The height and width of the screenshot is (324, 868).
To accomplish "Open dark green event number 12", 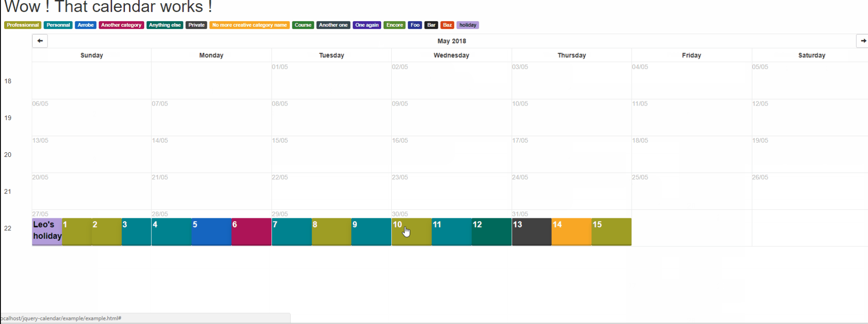I will [491, 232].
